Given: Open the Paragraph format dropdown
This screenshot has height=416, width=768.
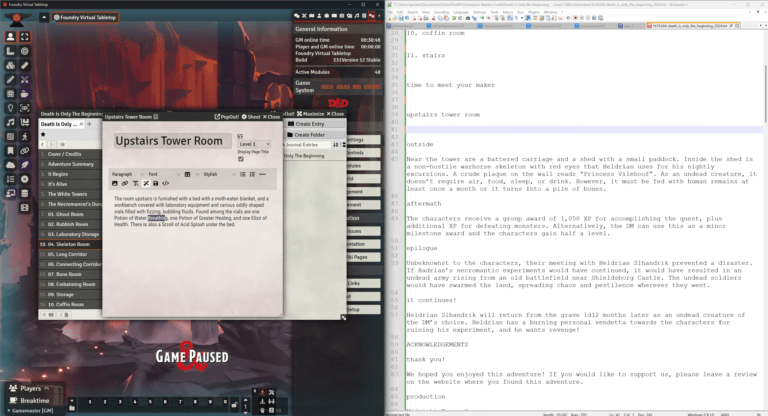Looking at the screenshot, I should tap(127, 174).
